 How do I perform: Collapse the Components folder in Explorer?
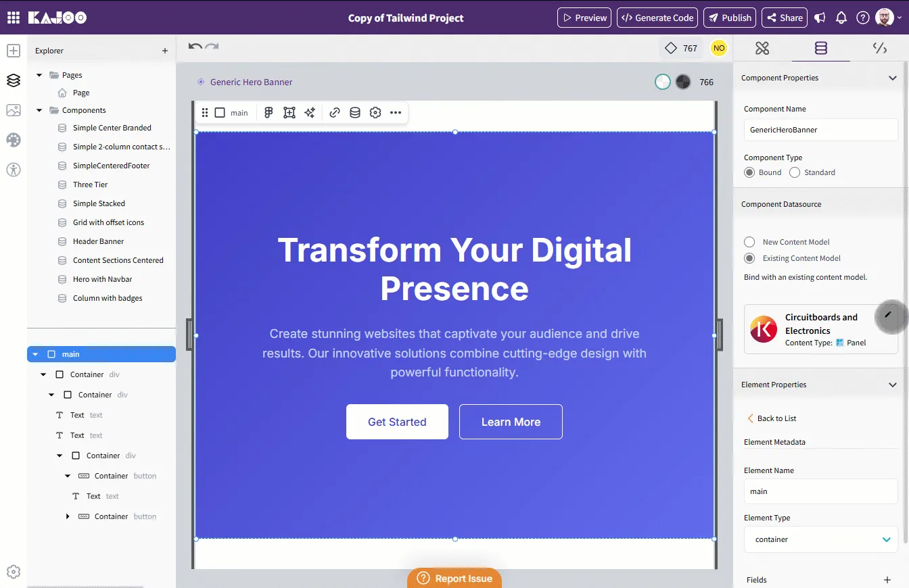point(39,110)
